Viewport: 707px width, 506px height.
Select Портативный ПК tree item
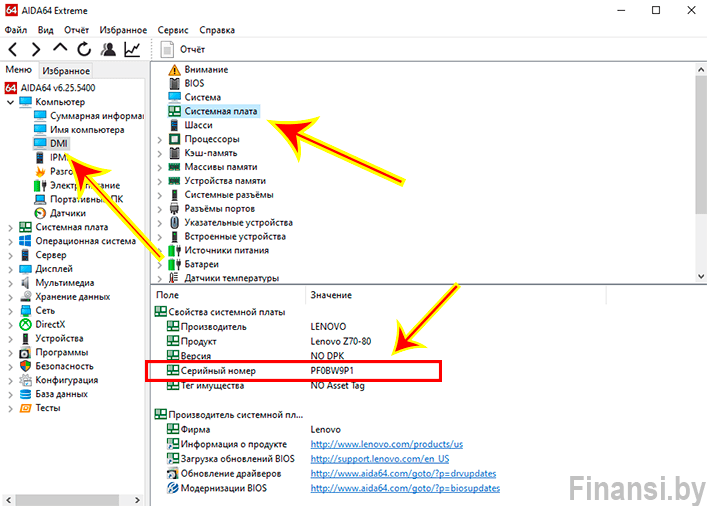pyautogui.click(x=78, y=199)
